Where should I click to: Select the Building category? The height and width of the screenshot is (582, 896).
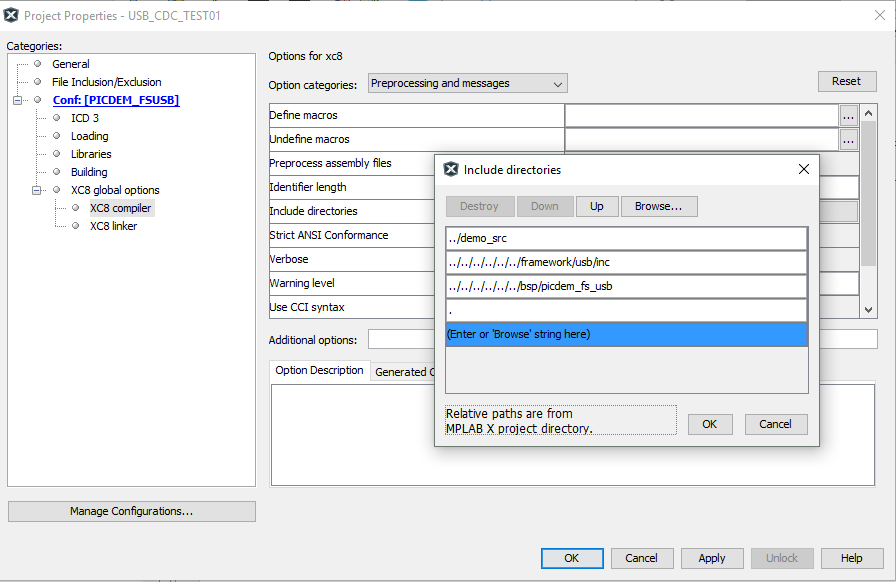coord(89,172)
